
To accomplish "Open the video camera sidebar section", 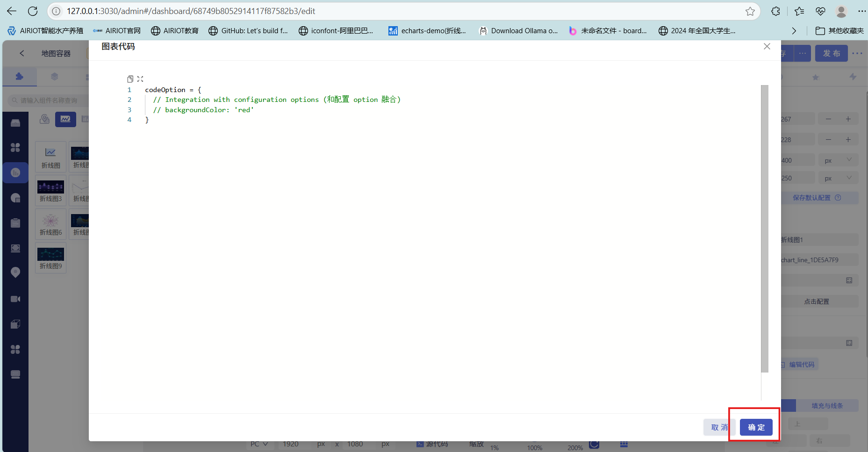I will point(15,299).
